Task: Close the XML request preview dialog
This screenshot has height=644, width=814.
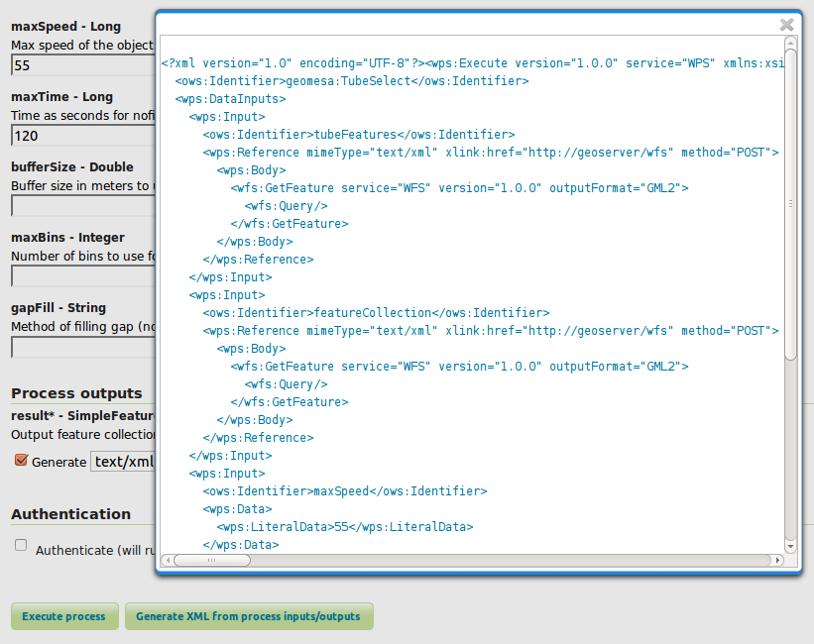Action: [786, 26]
